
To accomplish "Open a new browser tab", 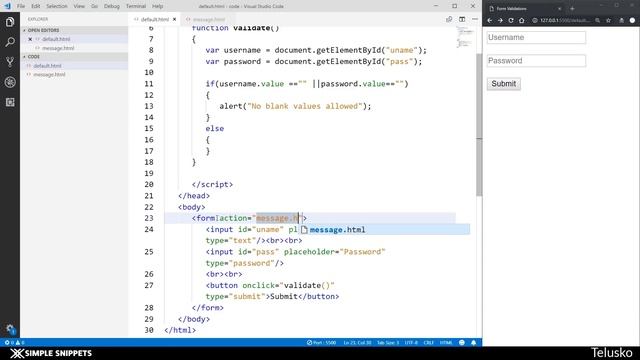I will (572, 8).
